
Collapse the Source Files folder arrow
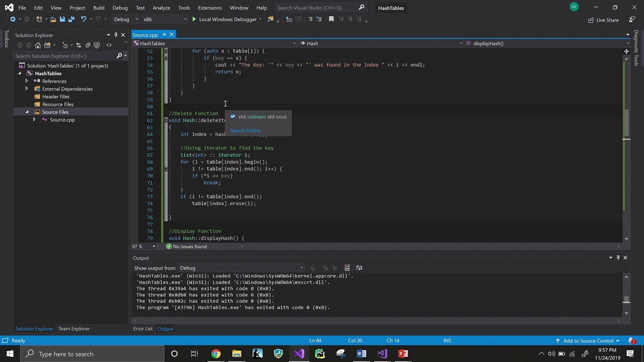[27, 112]
